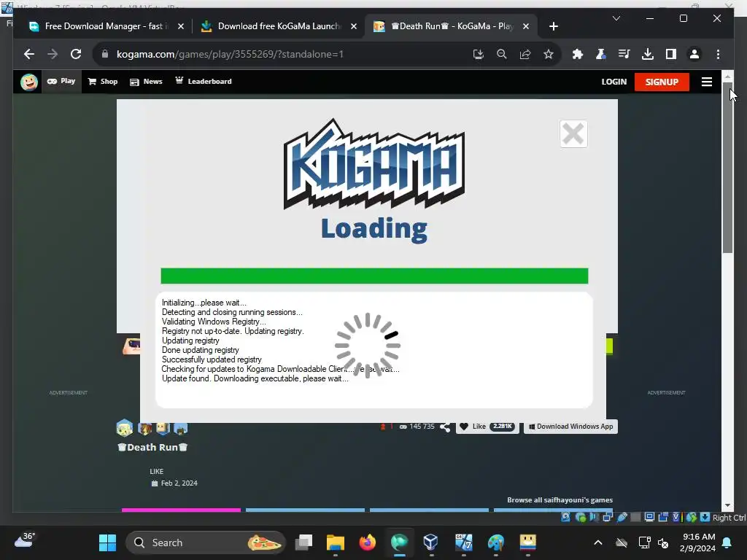This screenshot has width=747, height=560.
Task: Show browser downloads
Action: (648, 54)
